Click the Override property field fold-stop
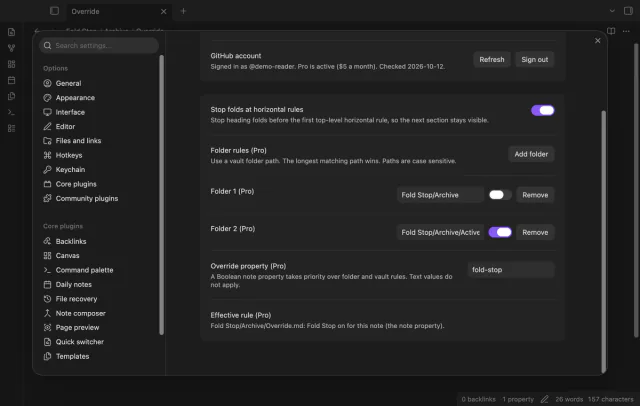The width and height of the screenshot is (640, 406). pyautogui.click(x=511, y=270)
